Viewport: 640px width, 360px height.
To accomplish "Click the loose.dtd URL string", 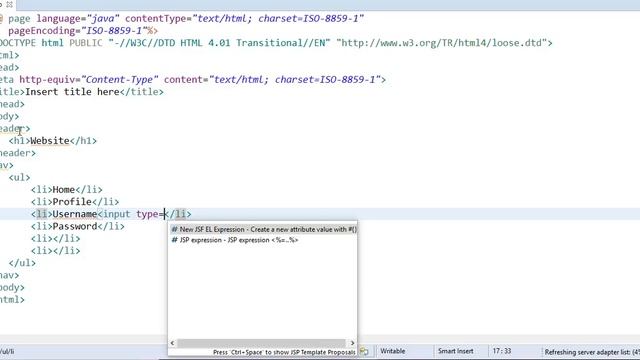I will click(442, 43).
